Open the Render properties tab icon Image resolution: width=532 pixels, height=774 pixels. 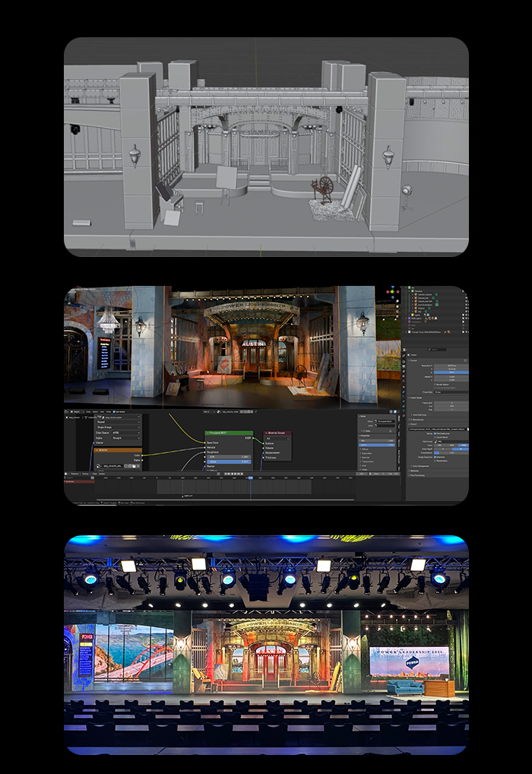point(404,362)
